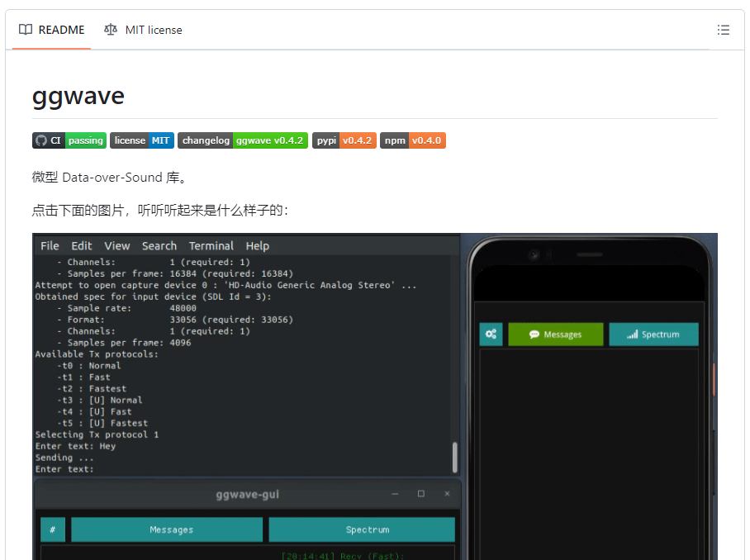Minimize the ggwave-gui window
This screenshot has width=750, height=560.
(395, 494)
